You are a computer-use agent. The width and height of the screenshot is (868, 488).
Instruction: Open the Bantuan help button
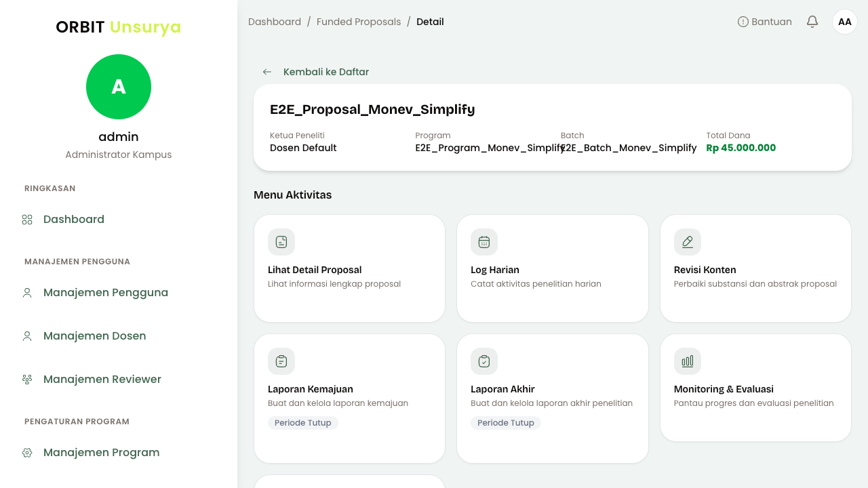click(x=765, y=22)
